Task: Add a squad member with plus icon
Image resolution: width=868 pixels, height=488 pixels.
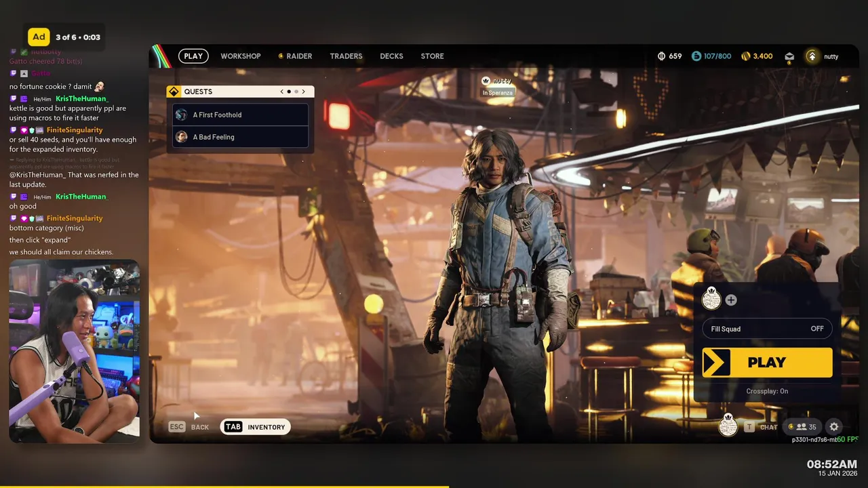Action: [x=731, y=300]
